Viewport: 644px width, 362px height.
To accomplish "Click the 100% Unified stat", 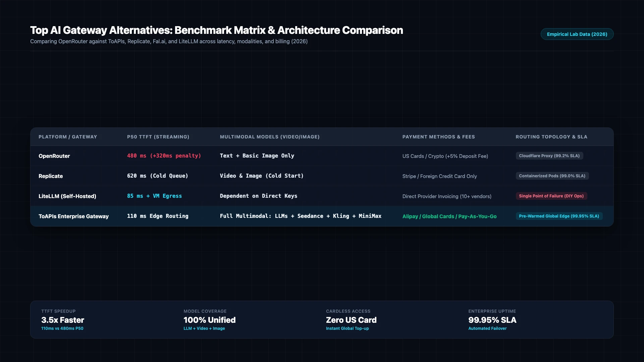I will pos(210,320).
